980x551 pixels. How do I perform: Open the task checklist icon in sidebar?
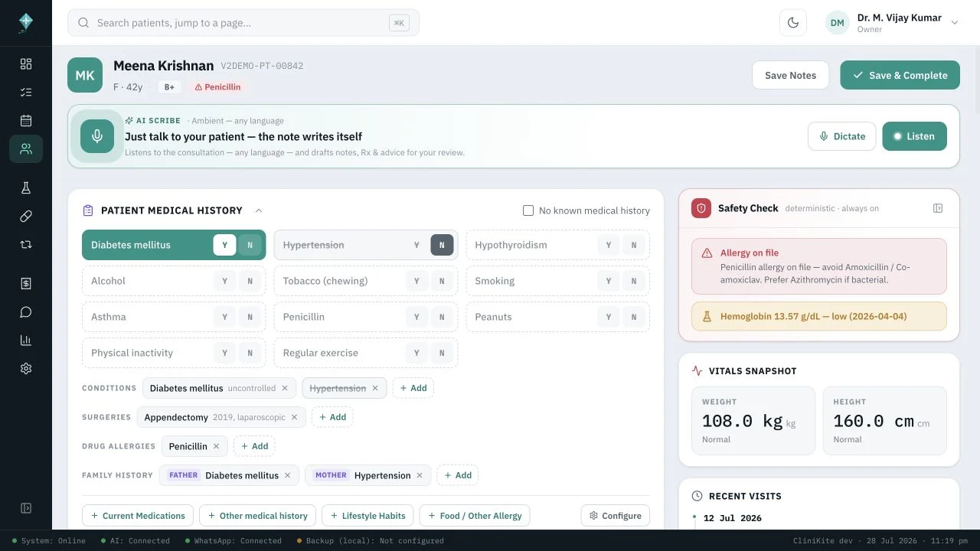coord(26,92)
